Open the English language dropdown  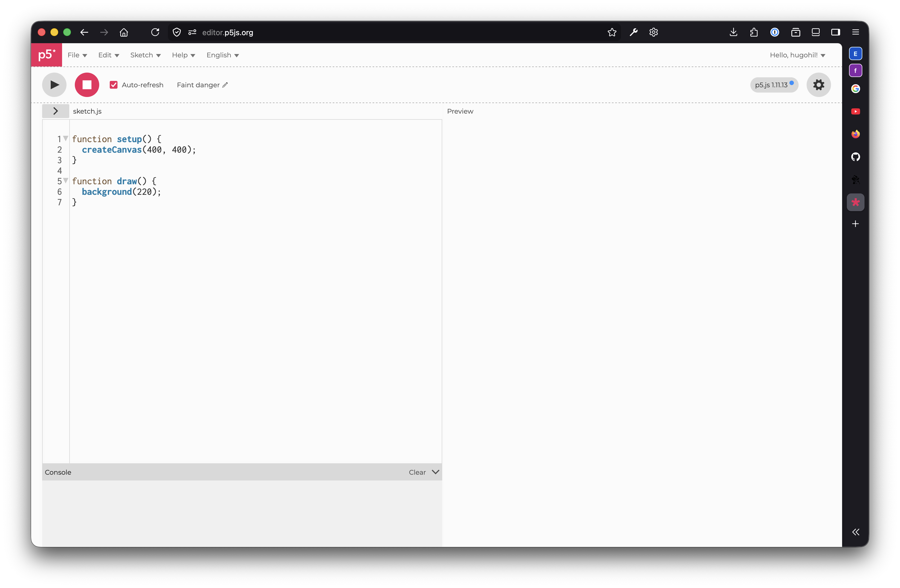click(222, 55)
